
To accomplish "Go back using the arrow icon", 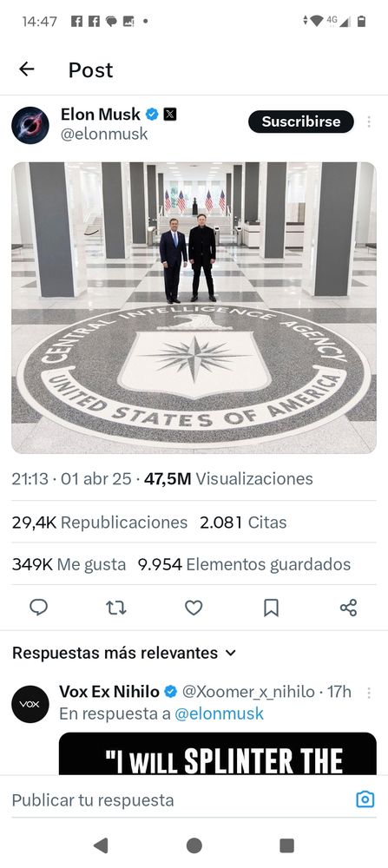I will (27, 69).
